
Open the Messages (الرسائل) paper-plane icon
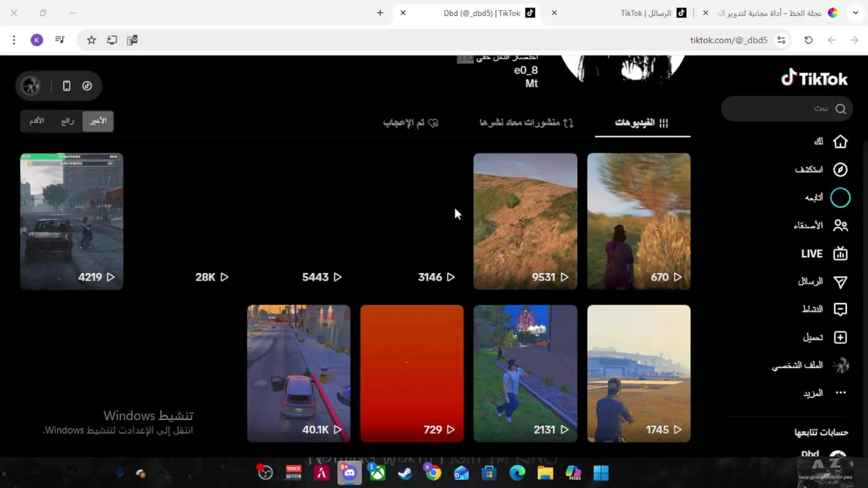point(840,281)
